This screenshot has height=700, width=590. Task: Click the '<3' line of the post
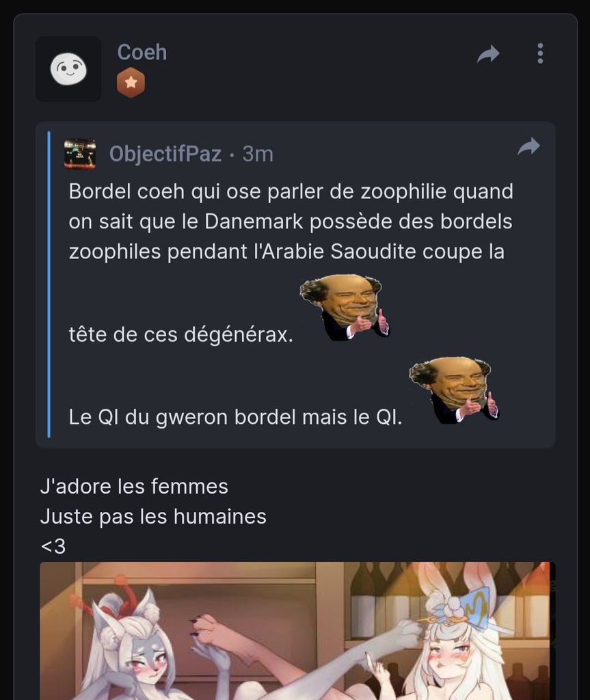(x=53, y=546)
